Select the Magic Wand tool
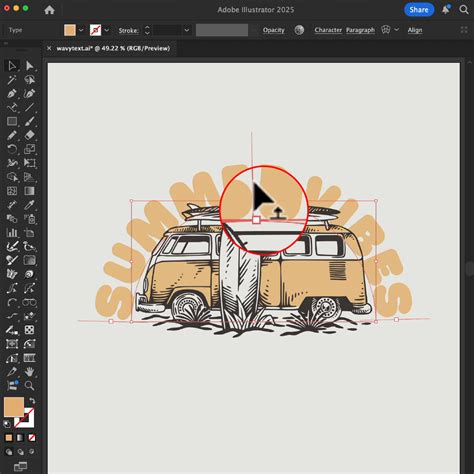The width and height of the screenshot is (474, 474). point(12,80)
